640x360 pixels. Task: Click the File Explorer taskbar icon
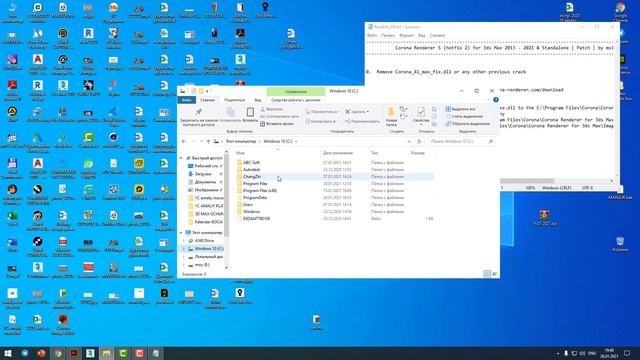pos(107,353)
